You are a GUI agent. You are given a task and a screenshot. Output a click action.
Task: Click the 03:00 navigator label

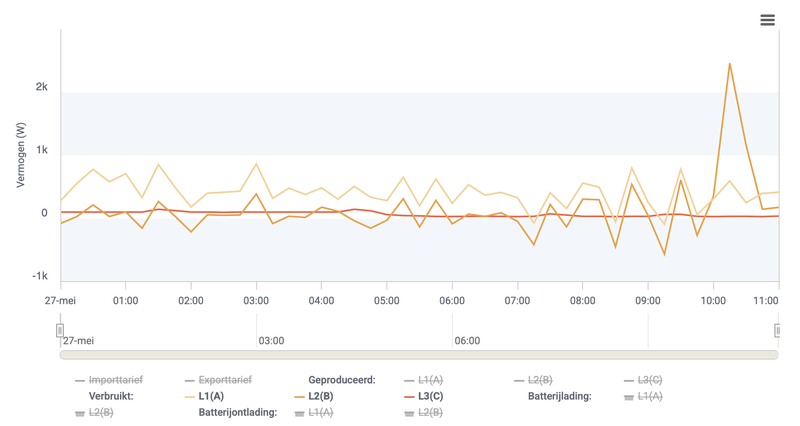click(271, 341)
